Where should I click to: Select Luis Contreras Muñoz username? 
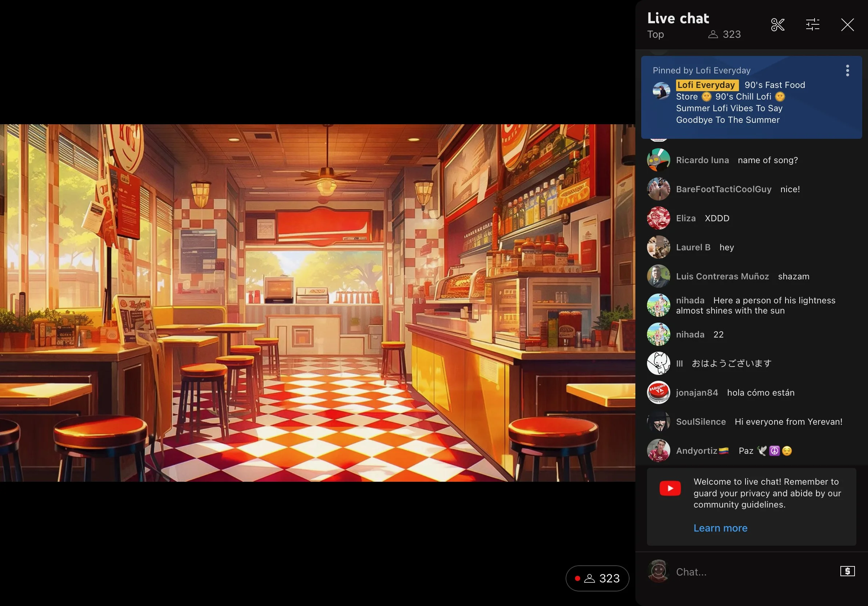[x=722, y=276]
